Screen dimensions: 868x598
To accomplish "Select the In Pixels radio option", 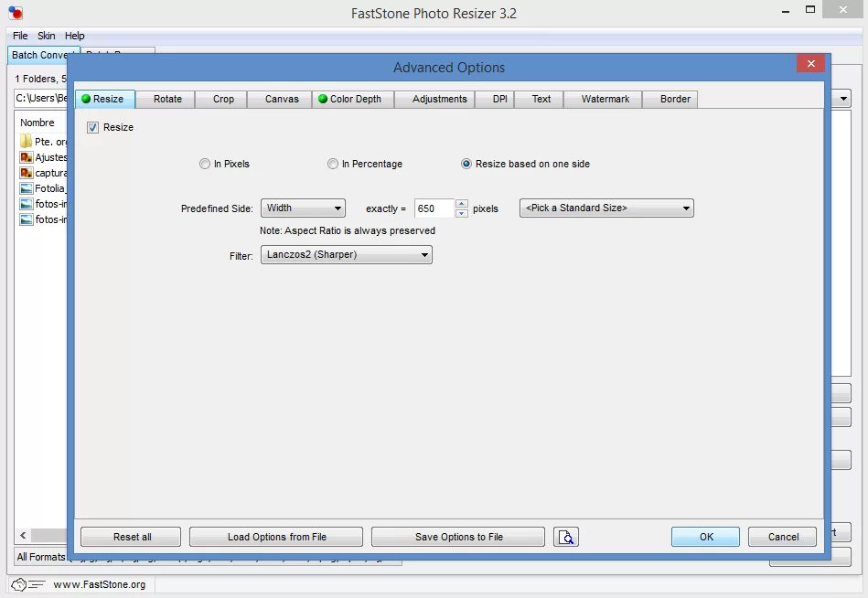I will 205,164.
